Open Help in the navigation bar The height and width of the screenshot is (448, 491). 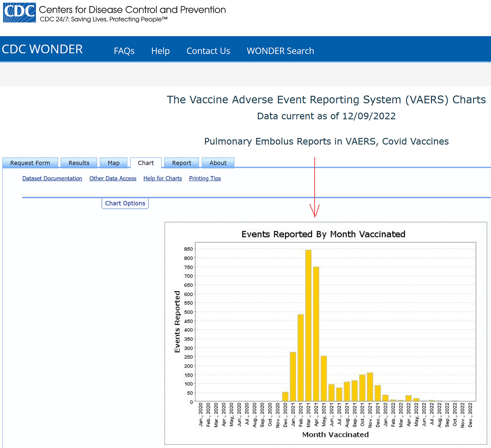(x=161, y=51)
